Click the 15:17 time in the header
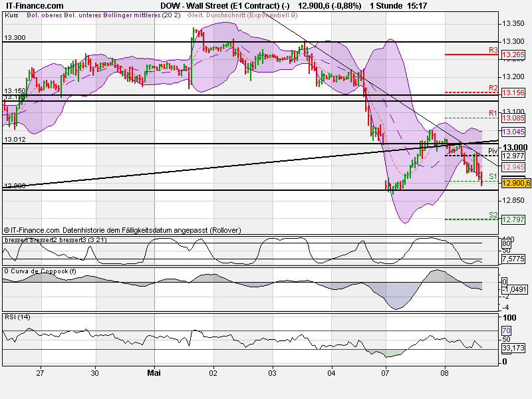532x399 pixels. pyautogui.click(x=417, y=6)
